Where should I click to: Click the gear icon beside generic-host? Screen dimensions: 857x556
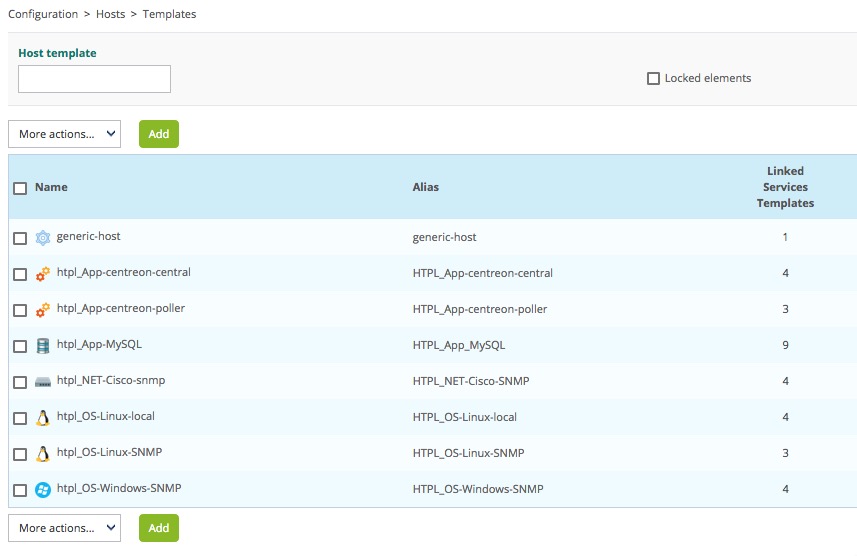click(x=43, y=238)
